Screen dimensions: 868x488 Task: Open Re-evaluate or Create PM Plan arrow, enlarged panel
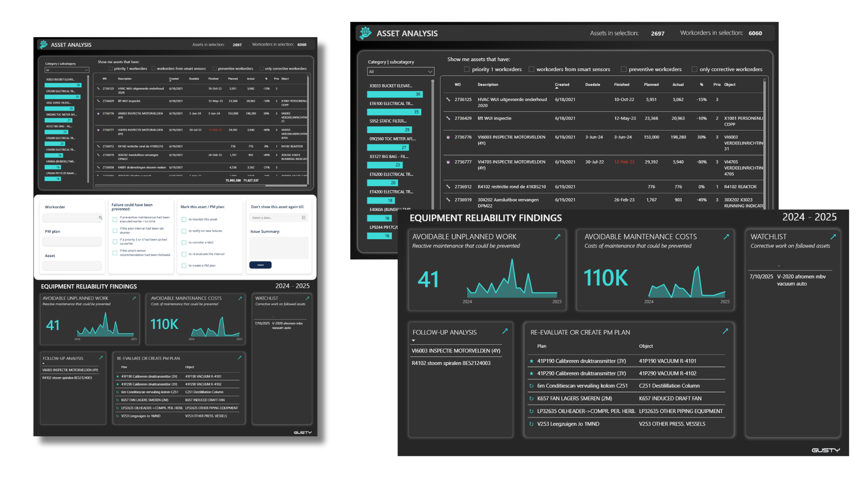pos(725,331)
